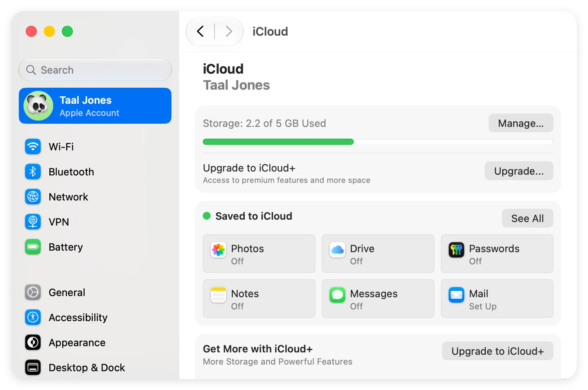This screenshot has width=588, height=390.
Task: Open Desktop & Dock settings
Action: point(95,368)
